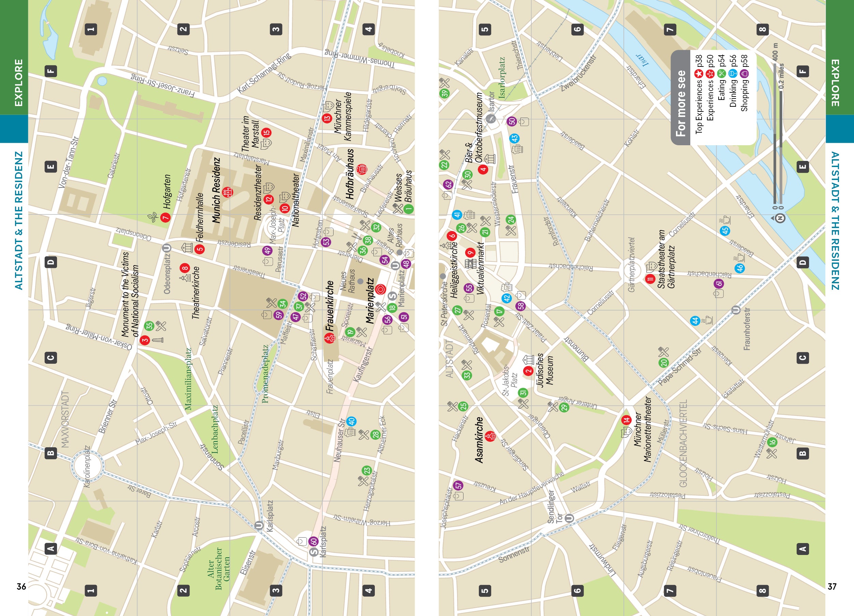Open the Top Experiences p38 legend entry
Image resolution: width=854 pixels, height=616 pixels.
(699, 94)
